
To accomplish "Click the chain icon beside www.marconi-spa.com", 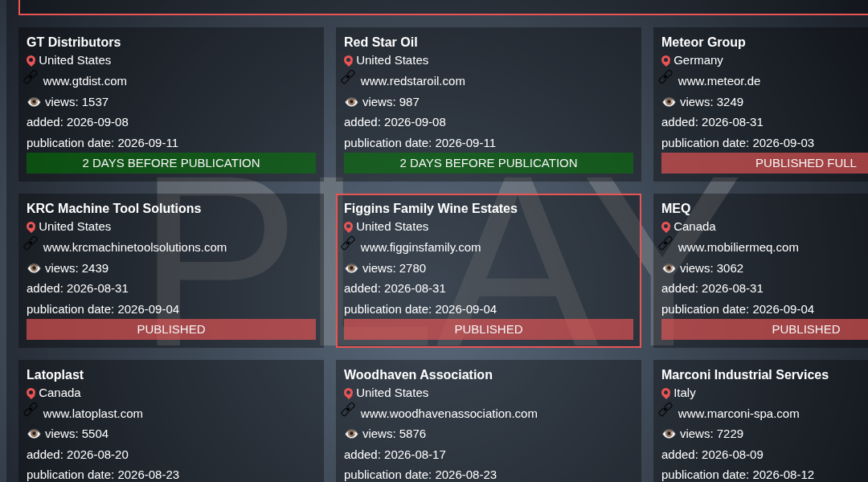I will coord(666,410).
